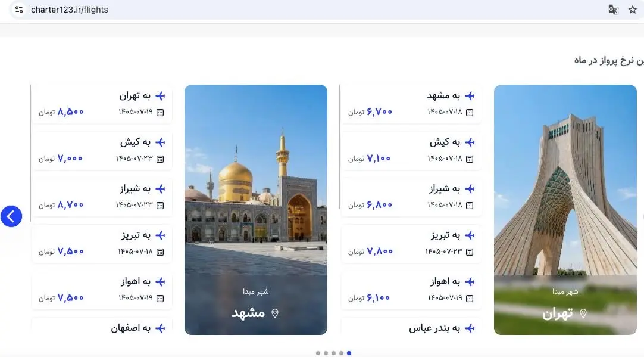Viewport: 644px width, 357px height.
Task: Go to previous slide with the blue arrow
Action: pyautogui.click(x=11, y=216)
